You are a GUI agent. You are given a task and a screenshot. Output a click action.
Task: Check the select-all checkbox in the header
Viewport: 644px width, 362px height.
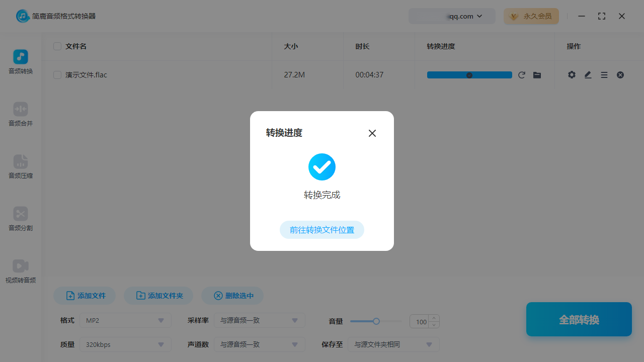[x=57, y=46]
